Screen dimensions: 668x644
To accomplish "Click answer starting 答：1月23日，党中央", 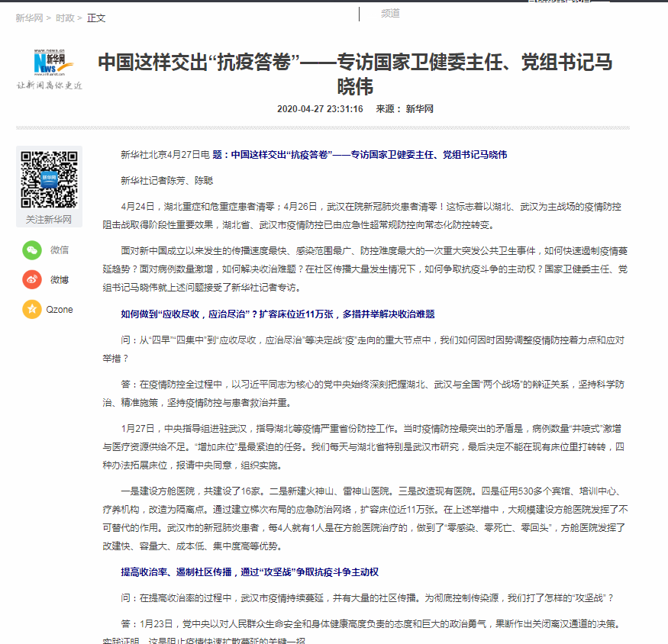I will pos(362,632).
